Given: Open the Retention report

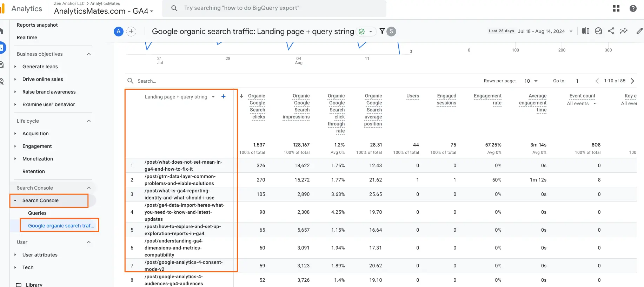Looking at the screenshot, I should (34, 171).
